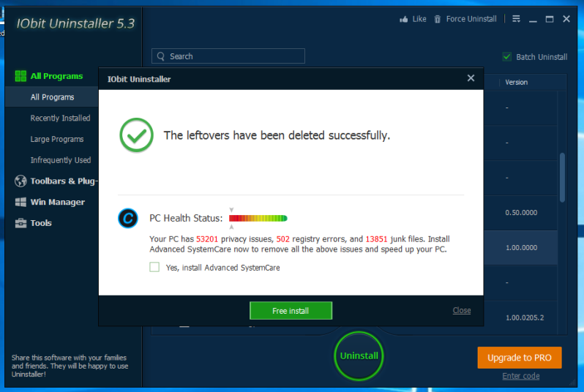
Task: Click the 53201 privacy issues number
Action: point(206,239)
